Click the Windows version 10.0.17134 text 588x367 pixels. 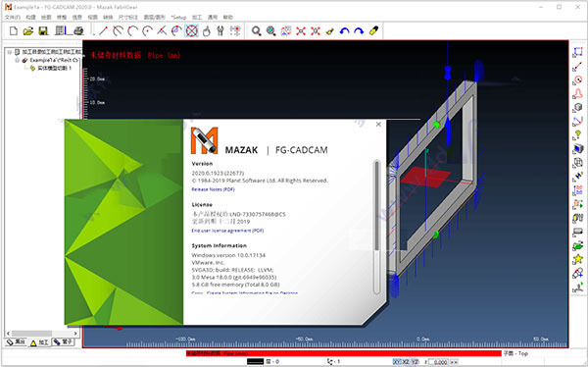228,255
